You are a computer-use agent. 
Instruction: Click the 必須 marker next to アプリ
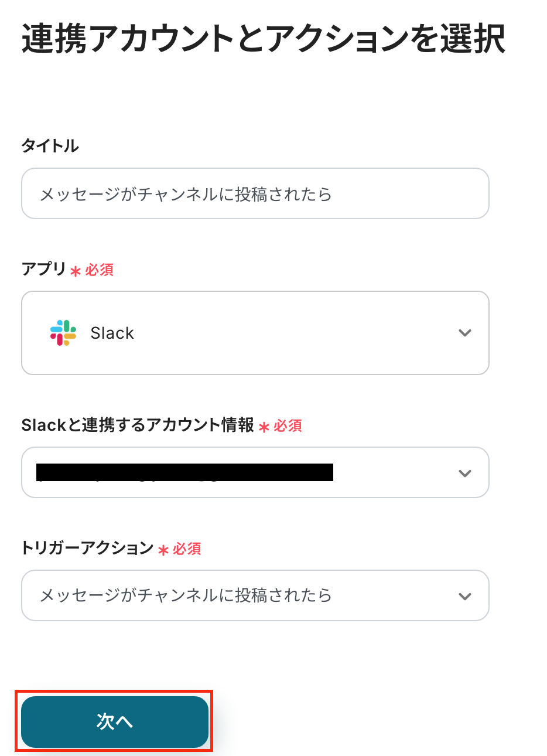pyautogui.click(x=100, y=270)
